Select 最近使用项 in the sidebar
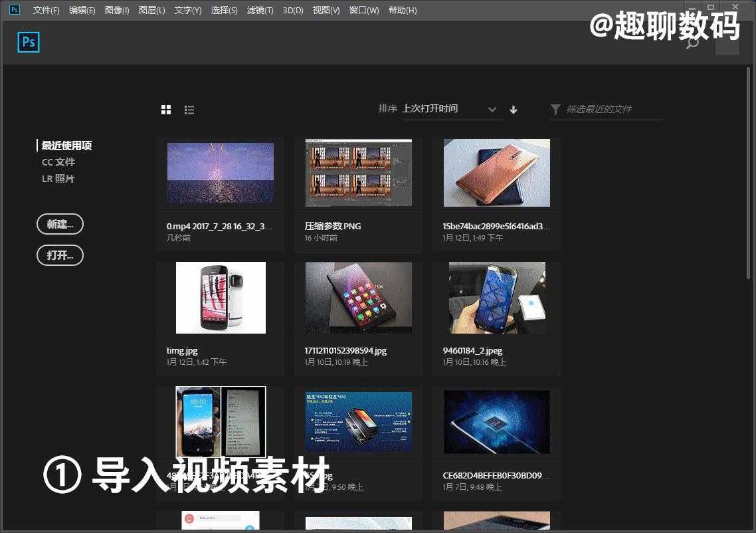Screen dimensions: 756x533 tap(66, 145)
